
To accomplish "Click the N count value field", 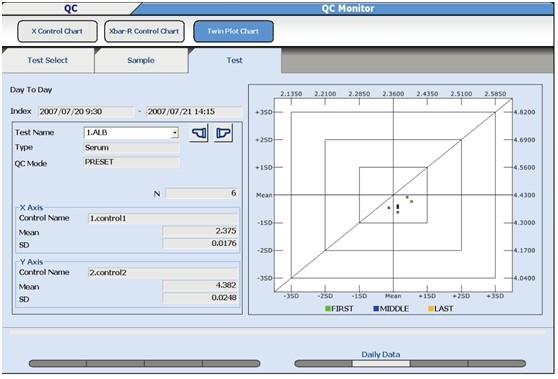I will pyautogui.click(x=201, y=193).
